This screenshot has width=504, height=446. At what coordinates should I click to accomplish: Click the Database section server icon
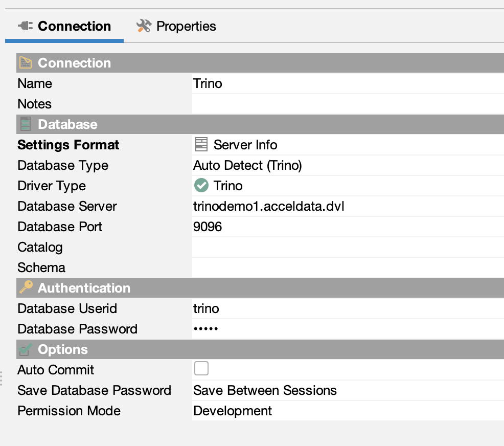(26, 124)
